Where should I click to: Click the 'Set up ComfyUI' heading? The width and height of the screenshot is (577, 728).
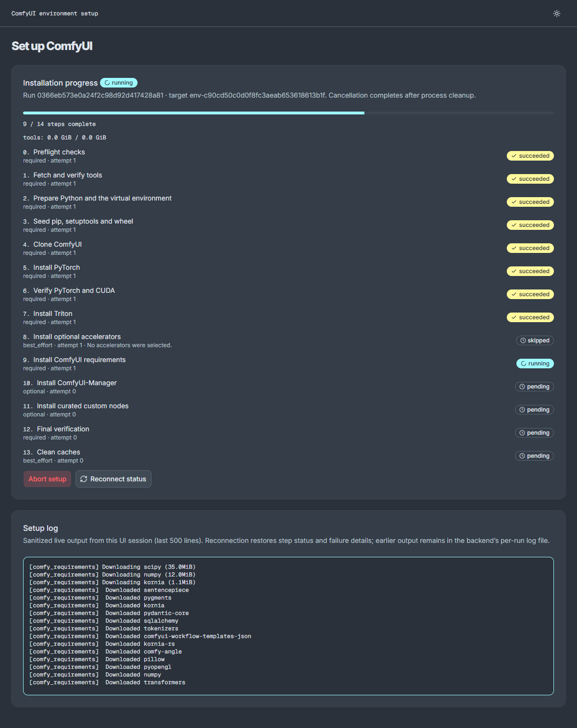coord(52,46)
